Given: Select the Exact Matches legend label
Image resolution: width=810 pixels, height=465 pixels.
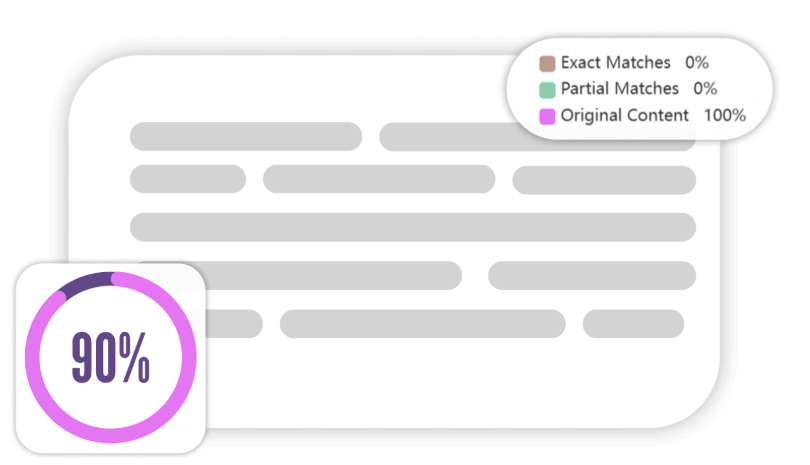Looking at the screenshot, I should click(x=615, y=63).
